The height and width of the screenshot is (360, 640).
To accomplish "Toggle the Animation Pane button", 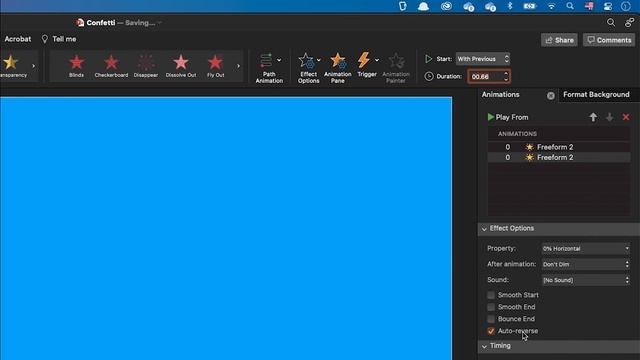I will [x=338, y=68].
